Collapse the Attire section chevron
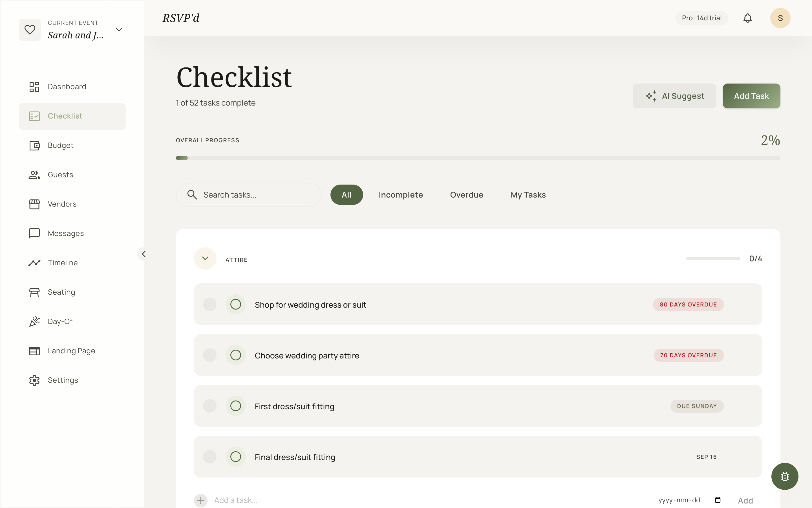 tap(205, 258)
